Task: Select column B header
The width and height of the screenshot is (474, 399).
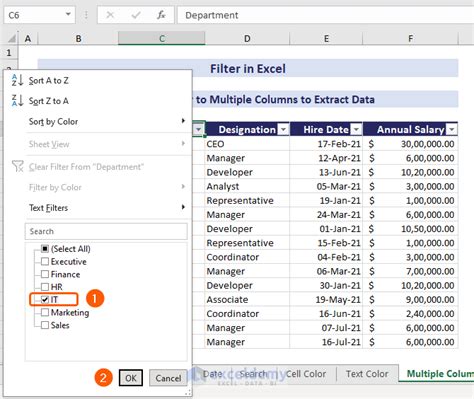Action: click(78, 38)
